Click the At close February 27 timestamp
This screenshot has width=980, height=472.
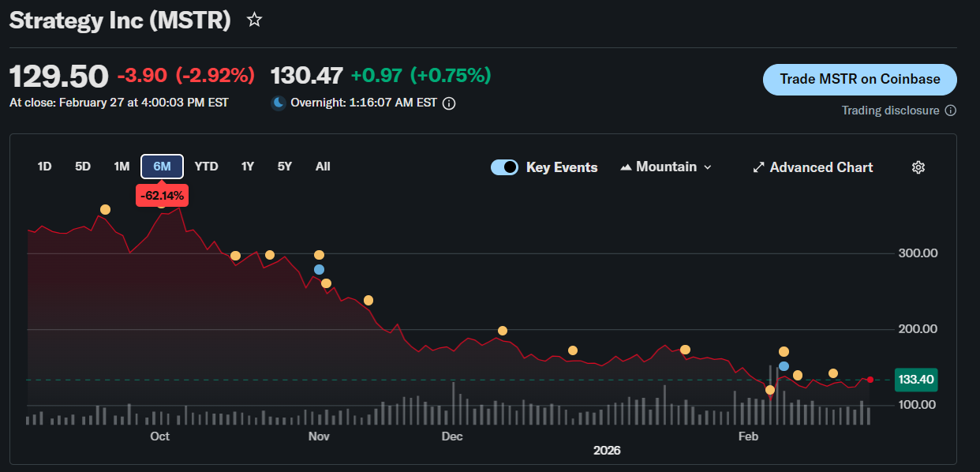click(x=119, y=103)
